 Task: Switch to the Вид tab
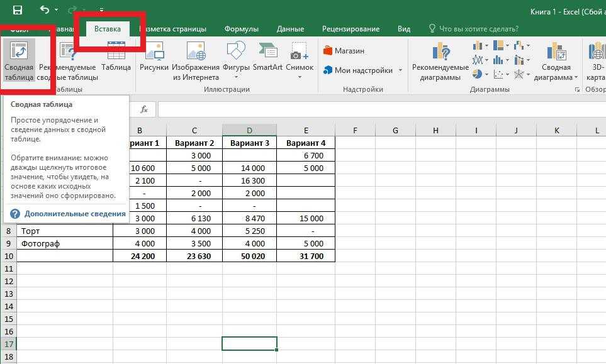(x=404, y=29)
